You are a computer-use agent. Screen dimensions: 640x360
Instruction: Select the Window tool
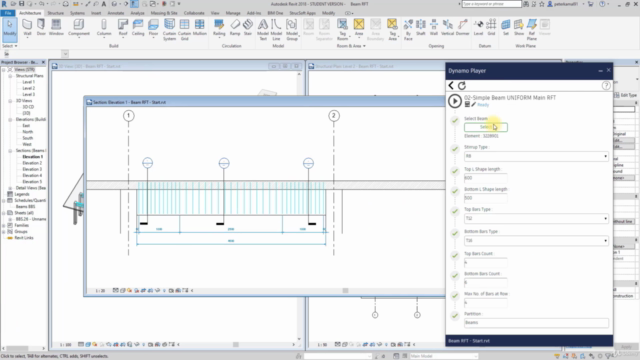(x=56, y=28)
